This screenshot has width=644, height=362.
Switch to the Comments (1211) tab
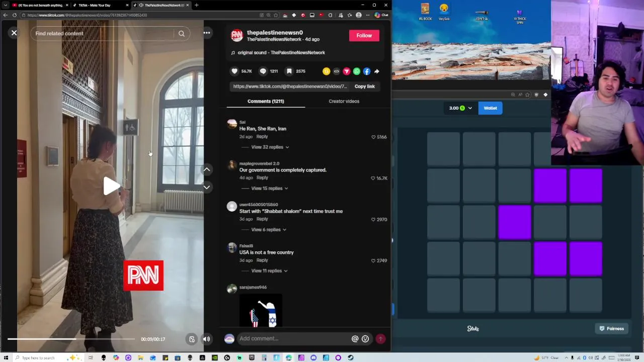(266, 101)
